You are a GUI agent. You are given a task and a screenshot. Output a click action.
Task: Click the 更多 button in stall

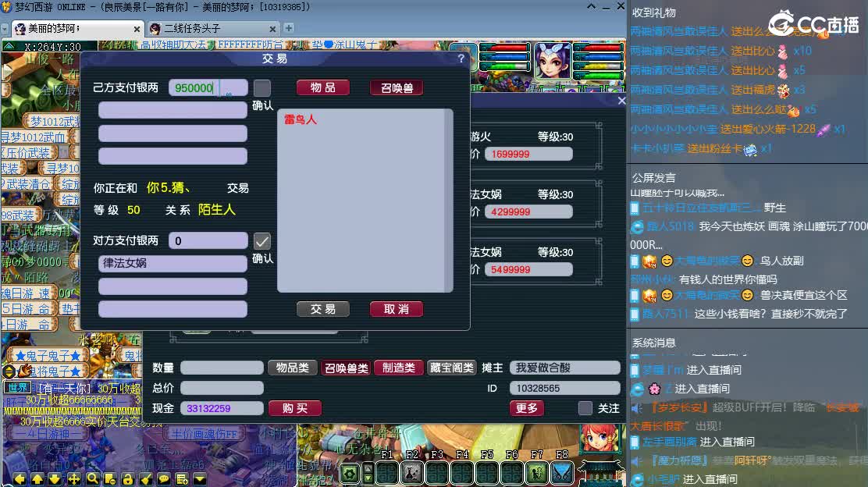pyautogui.click(x=526, y=408)
